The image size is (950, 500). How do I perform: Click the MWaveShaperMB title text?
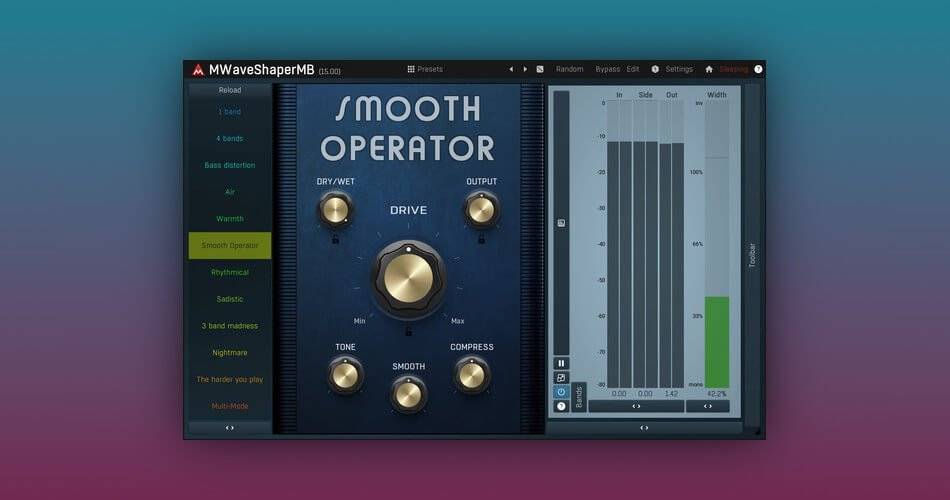[x=262, y=70]
